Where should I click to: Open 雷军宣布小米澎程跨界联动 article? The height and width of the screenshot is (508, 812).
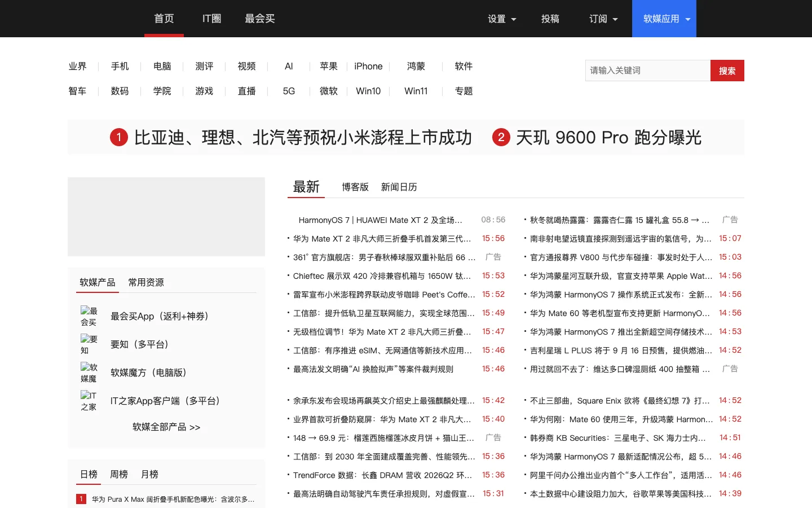coord(384,295)
